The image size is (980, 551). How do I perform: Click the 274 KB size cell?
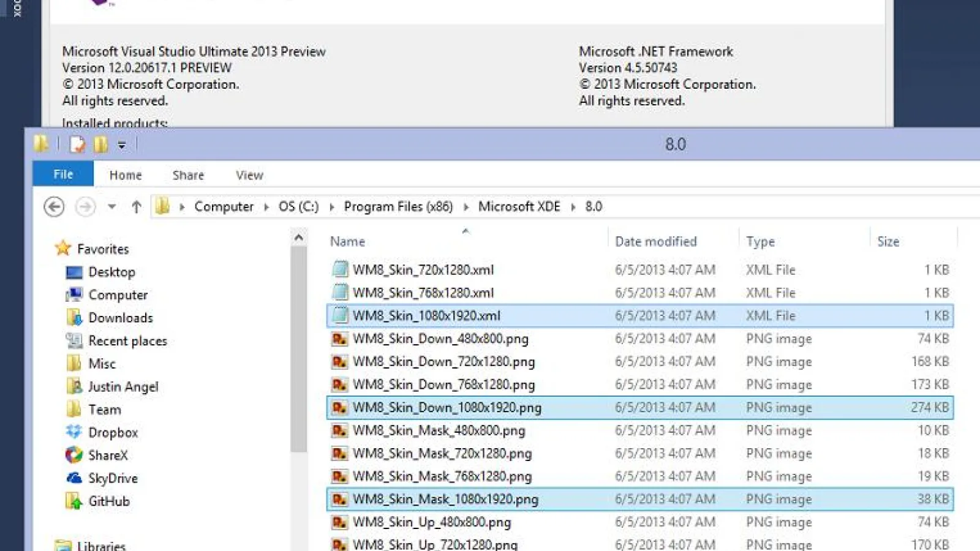click(930, 408)
